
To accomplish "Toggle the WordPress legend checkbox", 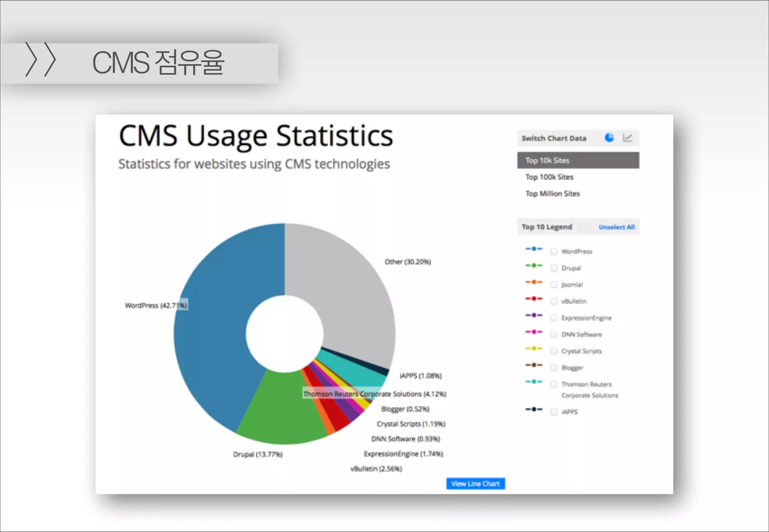I will point(554,251).
